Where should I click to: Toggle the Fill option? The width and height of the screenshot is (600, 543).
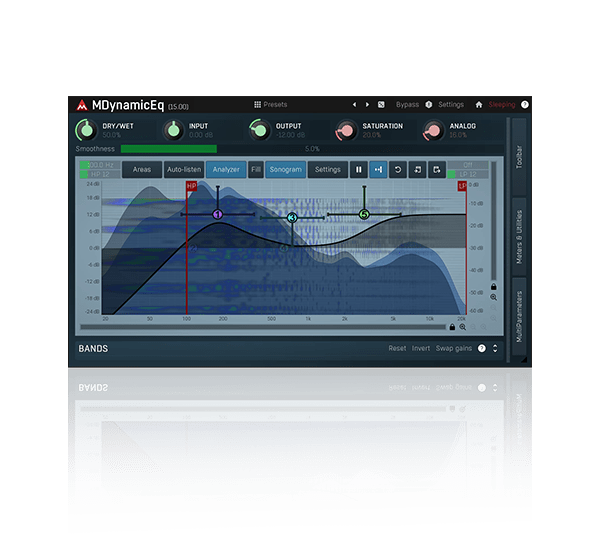click(256, 170)
